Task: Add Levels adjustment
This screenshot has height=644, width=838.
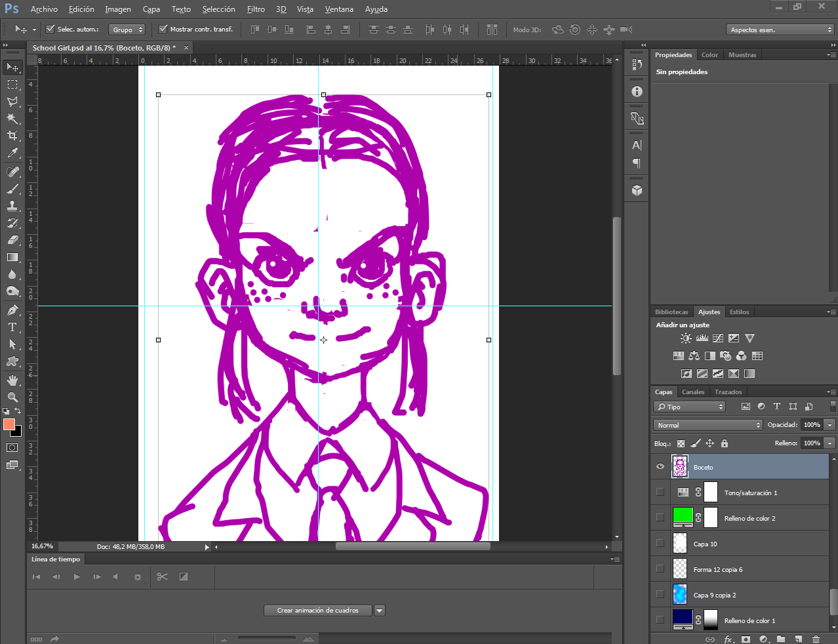Action: pyautogui.click(x=702, y=338)
